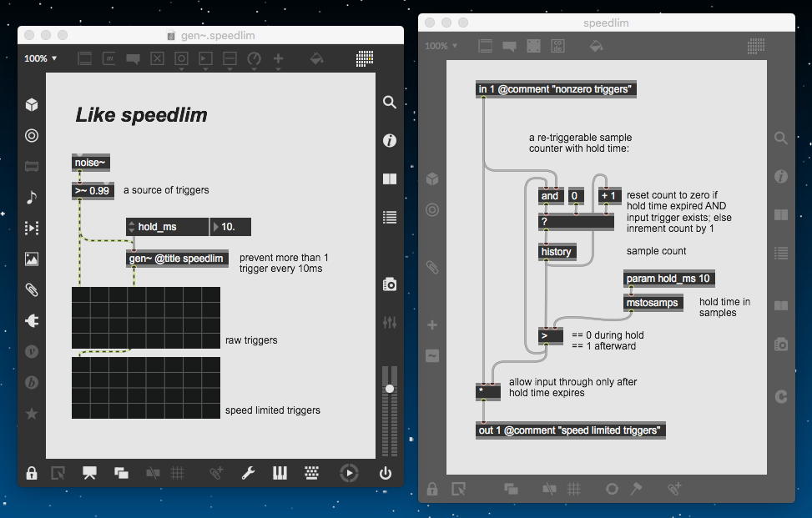Open play-sequence icon in gen~.speedlim left sidebar

(x=32, y=228)
